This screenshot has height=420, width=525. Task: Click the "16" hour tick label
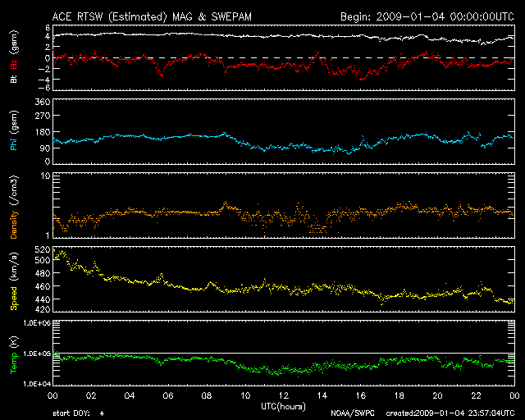point(361,396)
